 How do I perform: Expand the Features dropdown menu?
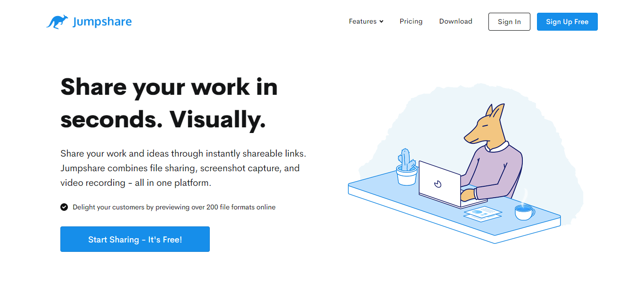click(x=366, y=21)
